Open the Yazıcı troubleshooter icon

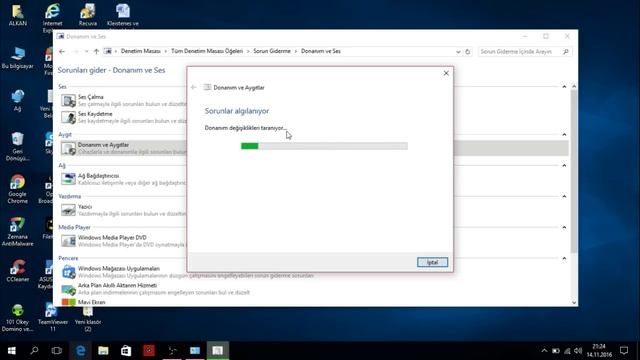click(x=68, y=210)
